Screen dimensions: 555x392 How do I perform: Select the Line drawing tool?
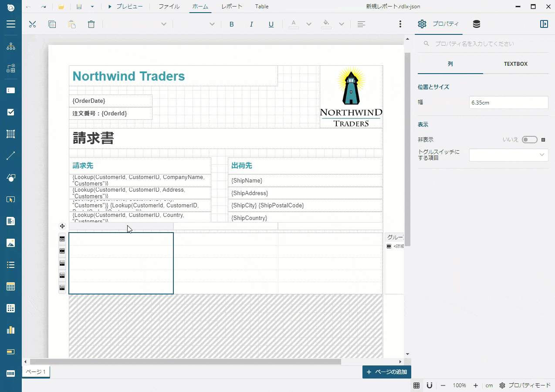click(x=10, y=155)
